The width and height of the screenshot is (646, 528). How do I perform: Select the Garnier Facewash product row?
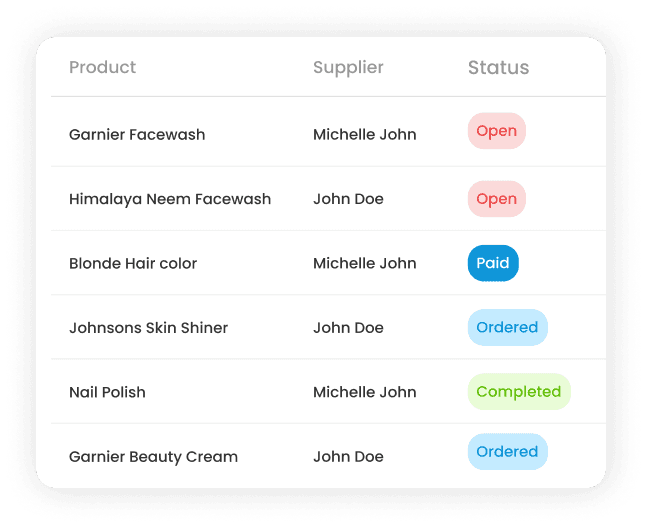pyautogui.click(x=328, y=132)
